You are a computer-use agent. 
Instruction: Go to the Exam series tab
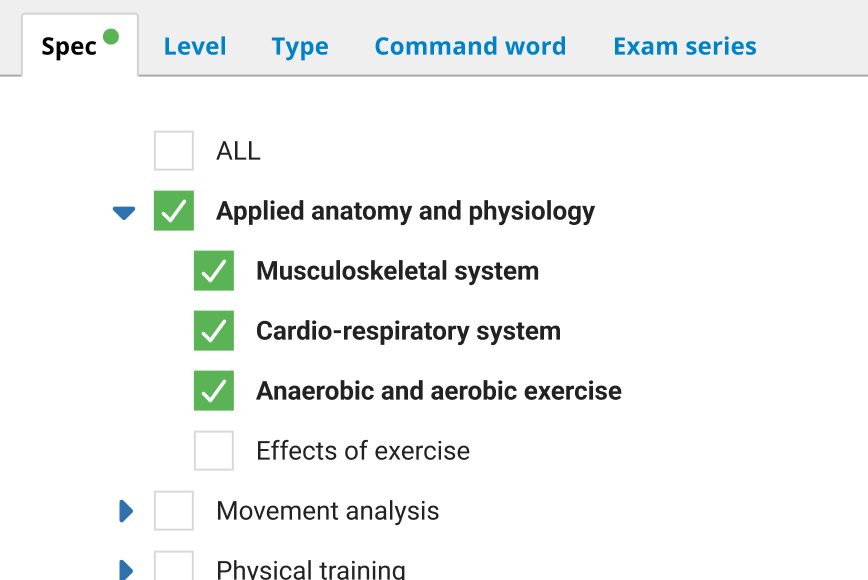685,46
